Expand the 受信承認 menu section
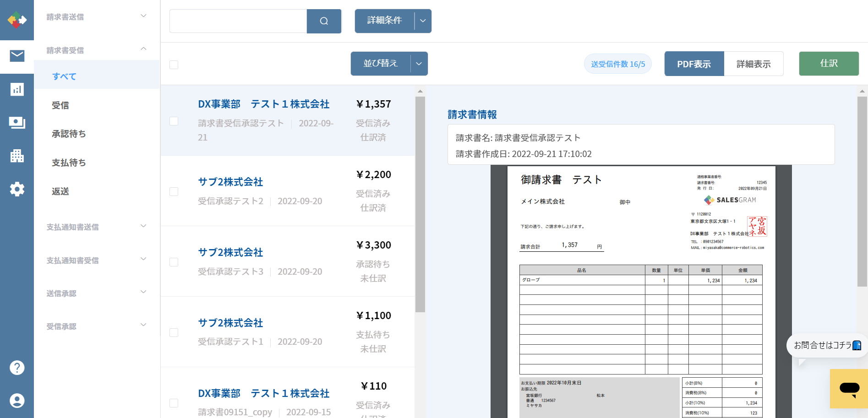868x418 pixels. click(x=97, y=326)
